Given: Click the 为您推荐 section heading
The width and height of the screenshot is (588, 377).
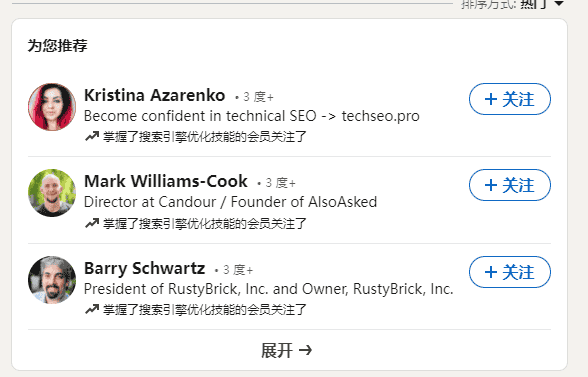Looking at the screenshot, I should 57,46.
